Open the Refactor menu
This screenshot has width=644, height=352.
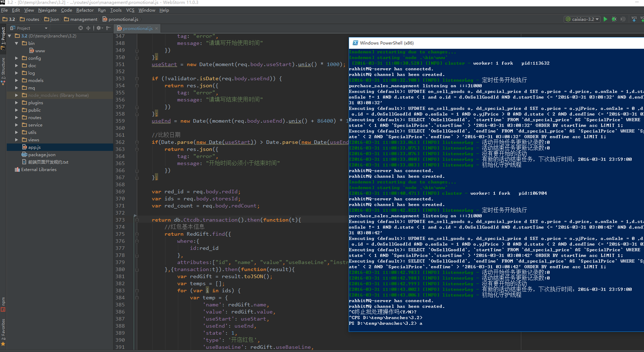tap(85, 10)
